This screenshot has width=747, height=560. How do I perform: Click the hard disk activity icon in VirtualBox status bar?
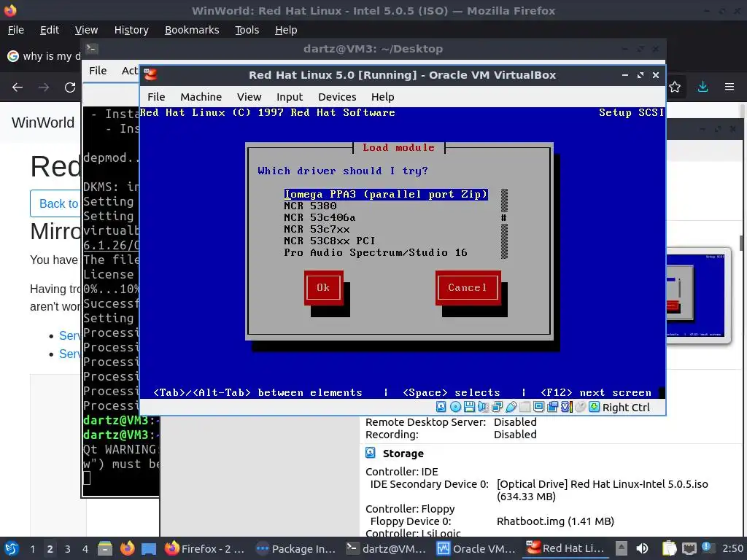click(441, 407)
